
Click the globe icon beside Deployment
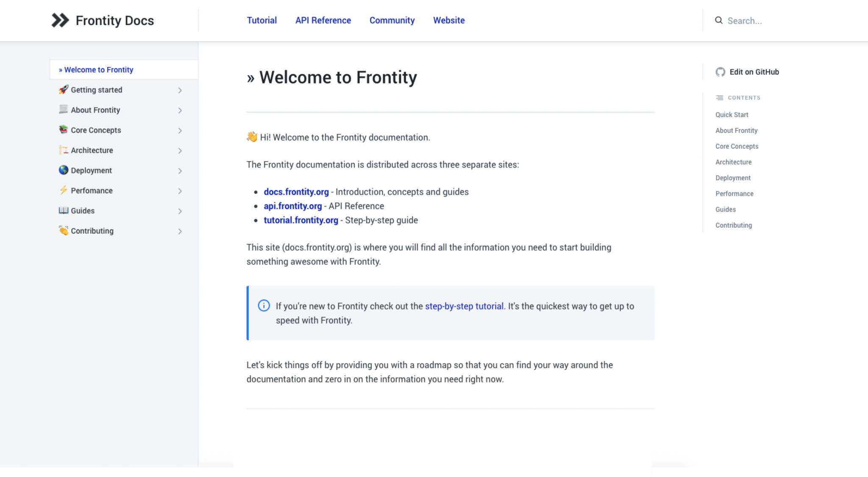coord(63,170)
